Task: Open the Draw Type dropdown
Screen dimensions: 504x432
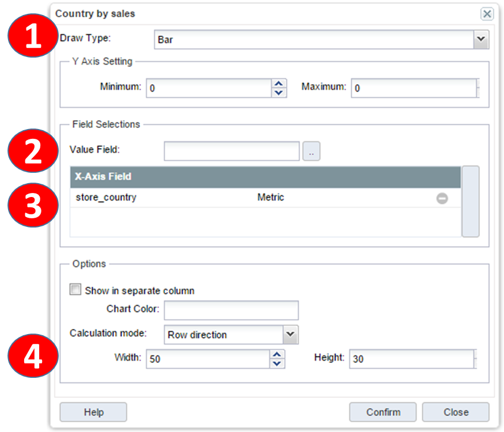Action: (x=480, y=40)
